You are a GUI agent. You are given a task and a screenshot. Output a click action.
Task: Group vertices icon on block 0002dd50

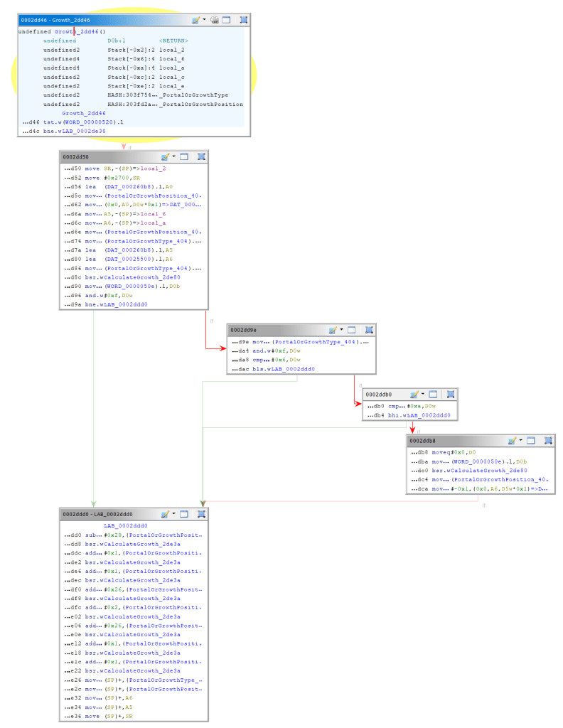[201, 156]
